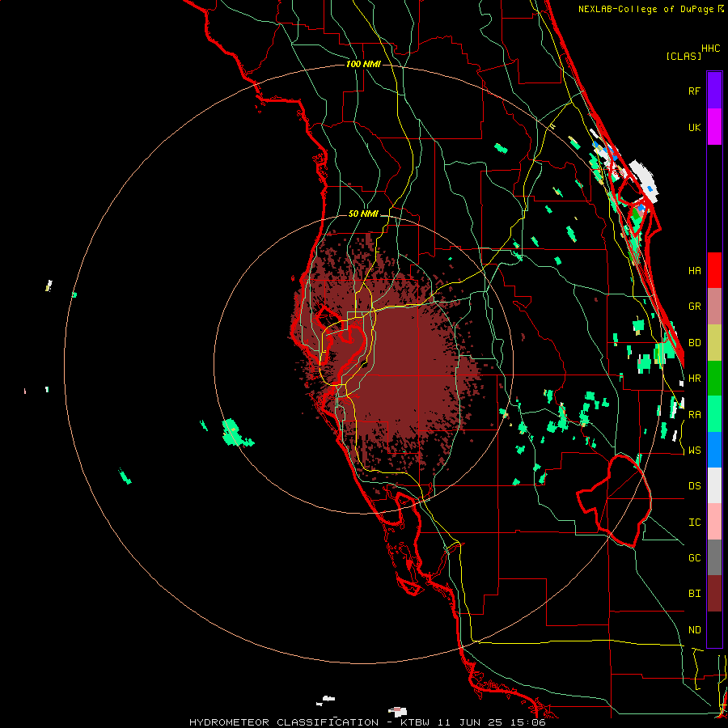Image resolution: width=728 pixels, height=728 pixels.
Task: Click the GR legend label
Action: 694,307
